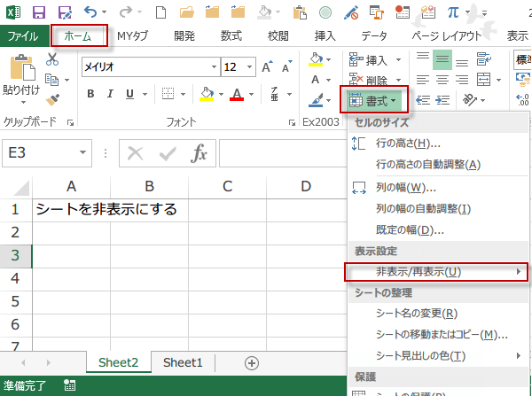Switch to the MYタブ tab
The width and height of the screenshot is (532, 396).
pos(132,36)
